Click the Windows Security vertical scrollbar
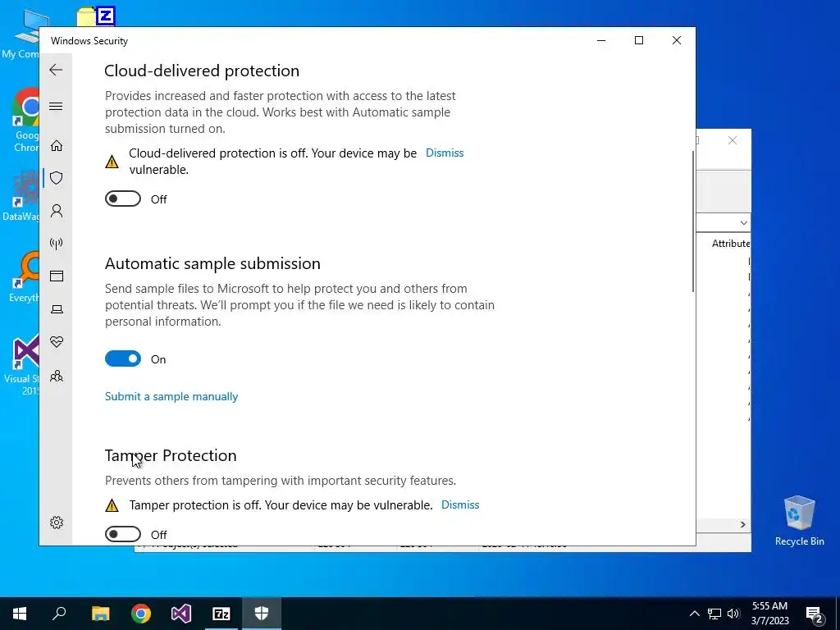This screenshot has width=840, height=630. click(693, 221)
